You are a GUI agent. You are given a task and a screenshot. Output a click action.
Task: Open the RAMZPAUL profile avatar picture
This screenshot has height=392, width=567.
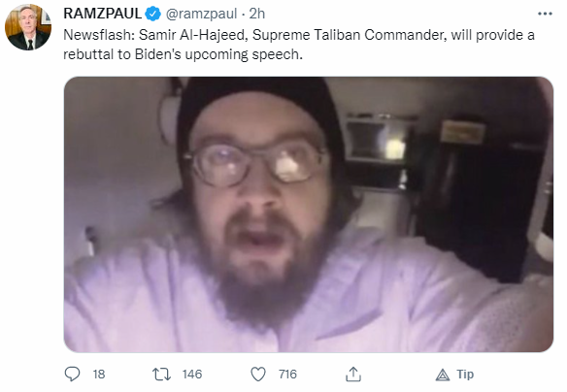(x=28, y=27)
